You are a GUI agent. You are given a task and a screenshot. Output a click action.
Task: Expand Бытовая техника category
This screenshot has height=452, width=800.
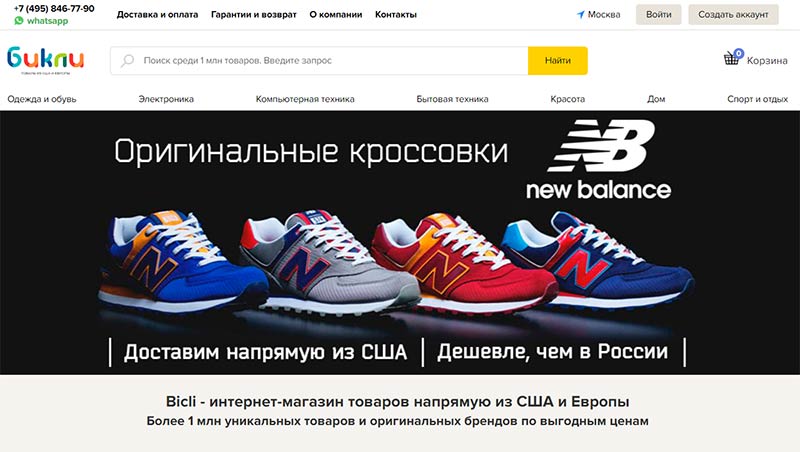coord(453,99)
